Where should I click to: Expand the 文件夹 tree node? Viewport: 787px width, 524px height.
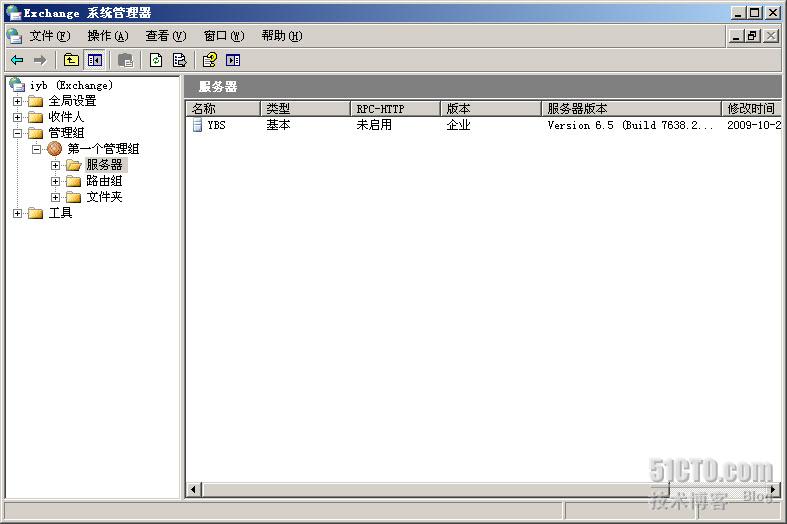(55, 197)
